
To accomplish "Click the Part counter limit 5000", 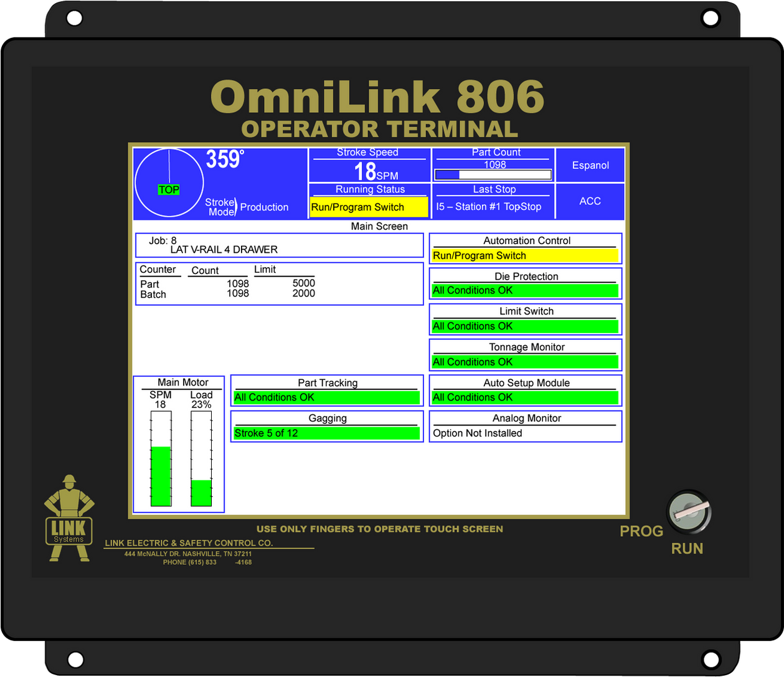I will coord(304,283).
